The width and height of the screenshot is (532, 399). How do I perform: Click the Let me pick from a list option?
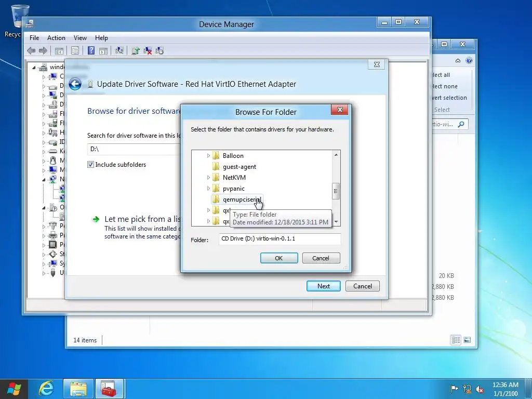coord(142,219)
